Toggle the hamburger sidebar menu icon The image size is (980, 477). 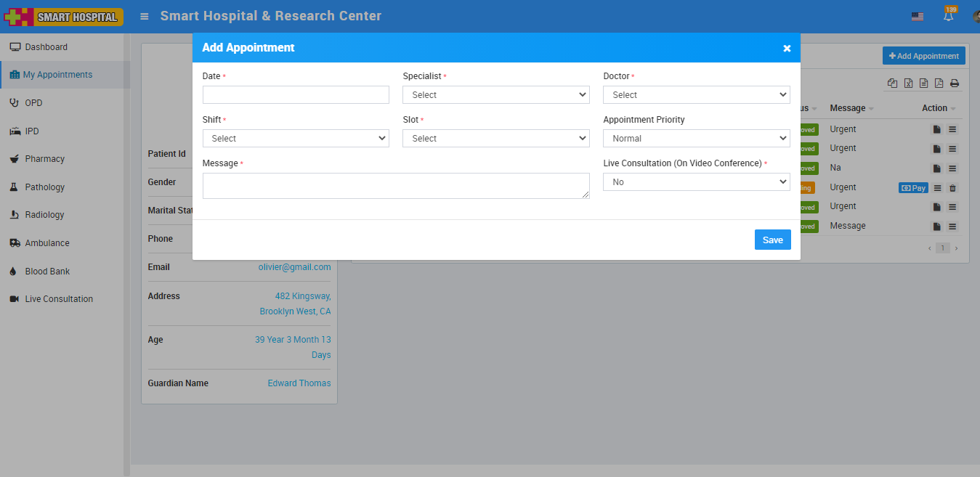(x=145, y=16)
